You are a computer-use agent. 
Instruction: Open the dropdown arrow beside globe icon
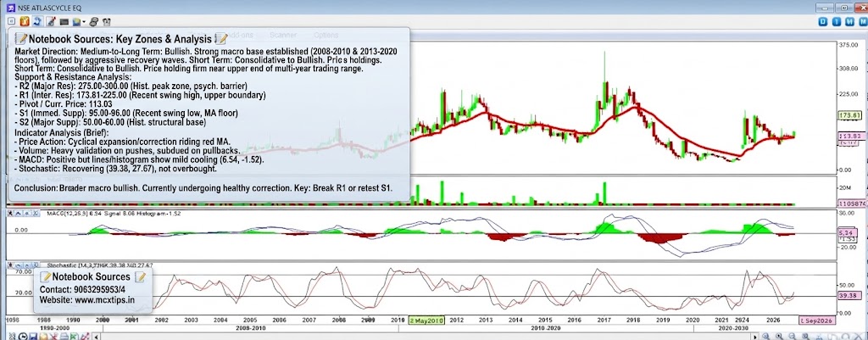[x=84, y=21]
